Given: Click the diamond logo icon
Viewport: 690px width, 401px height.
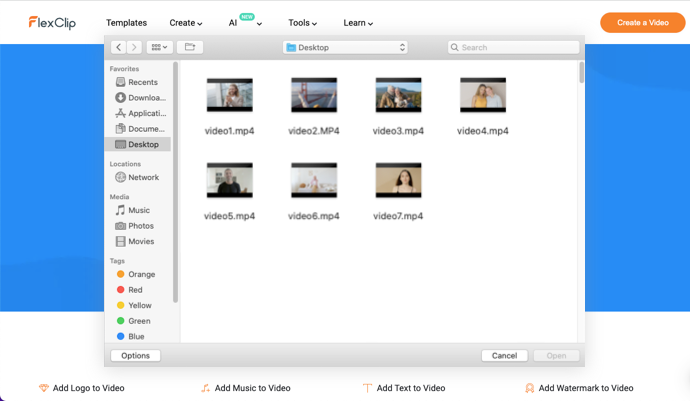Looking at the screenshot, I should (x=44, y=388).
